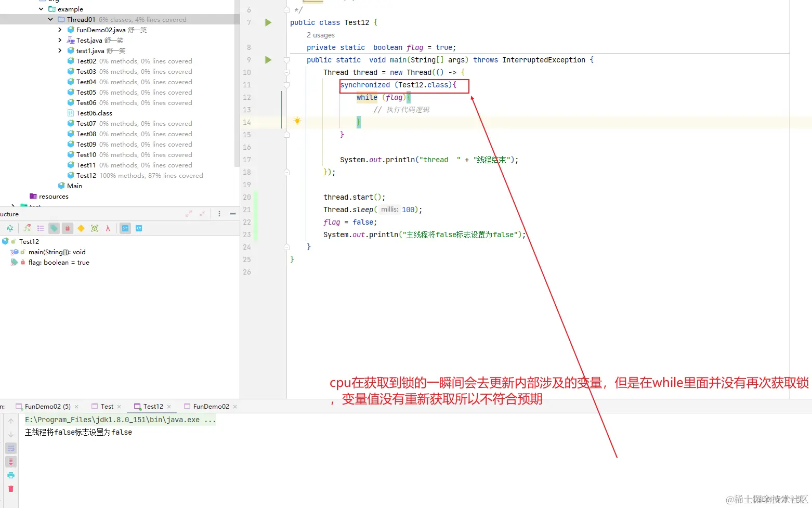The image size is (812, 508).
Task: Expand test1.java node
Action: (60, 50)
